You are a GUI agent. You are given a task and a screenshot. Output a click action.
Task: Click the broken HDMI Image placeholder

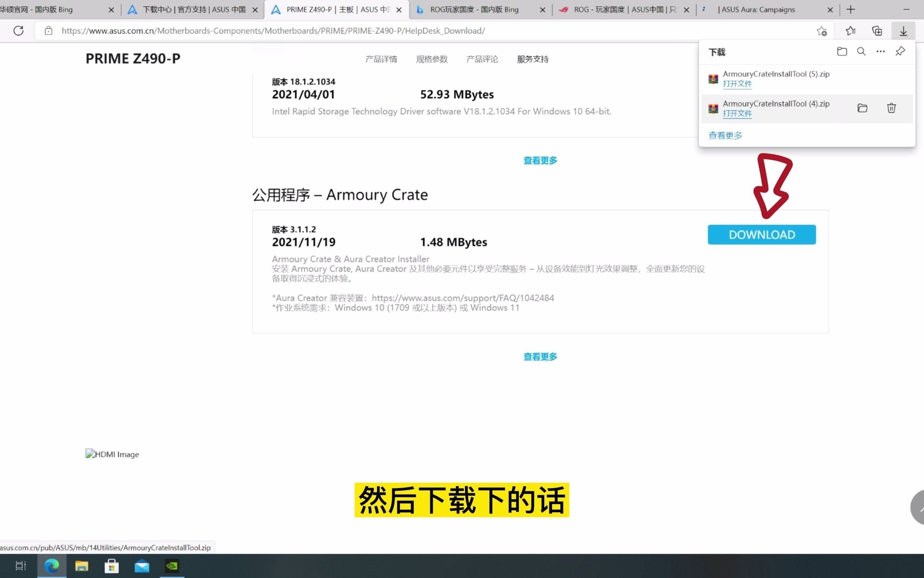point(112,454)
